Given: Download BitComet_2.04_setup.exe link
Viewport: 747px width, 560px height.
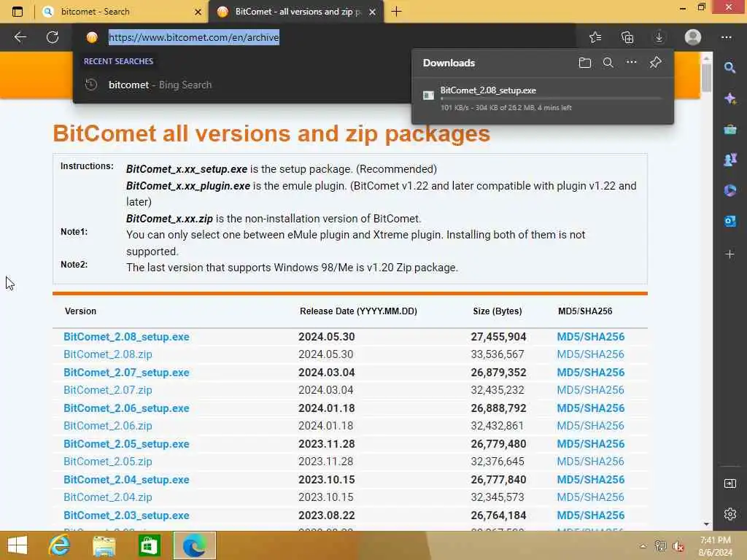Looking at the screenshot, I should pos(126,480).
